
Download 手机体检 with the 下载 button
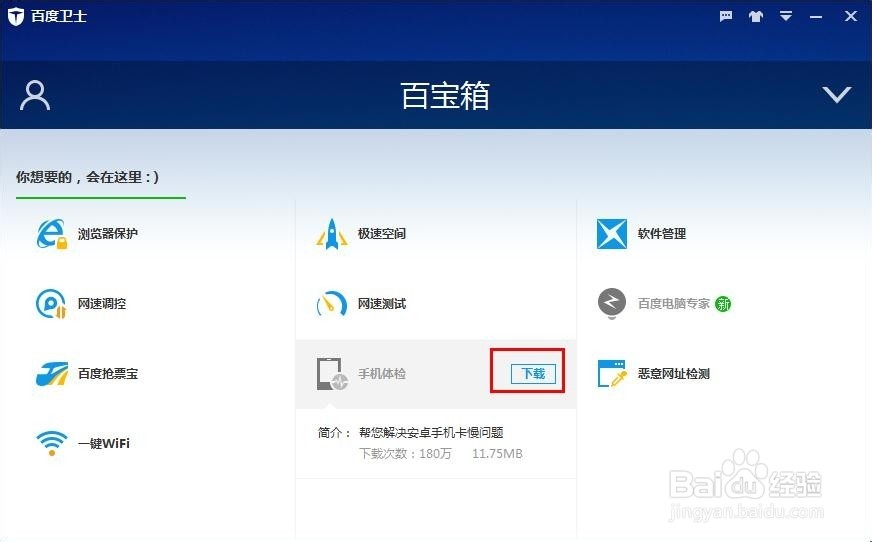click(x=533, y=374)
